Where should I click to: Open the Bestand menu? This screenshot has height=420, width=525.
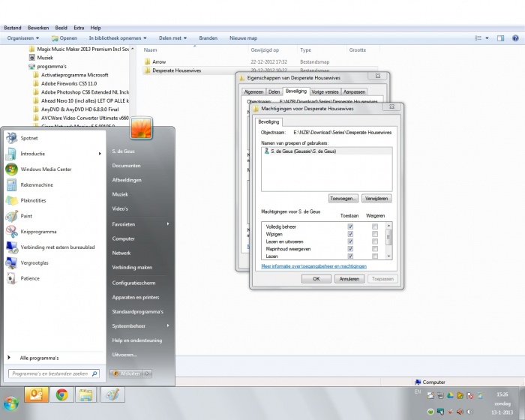pos(13,28)
